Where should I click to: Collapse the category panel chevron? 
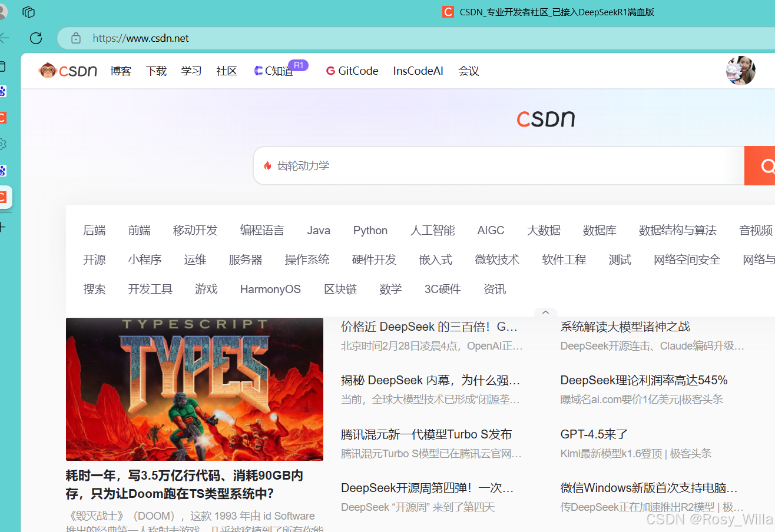click(x=545, y=312)
